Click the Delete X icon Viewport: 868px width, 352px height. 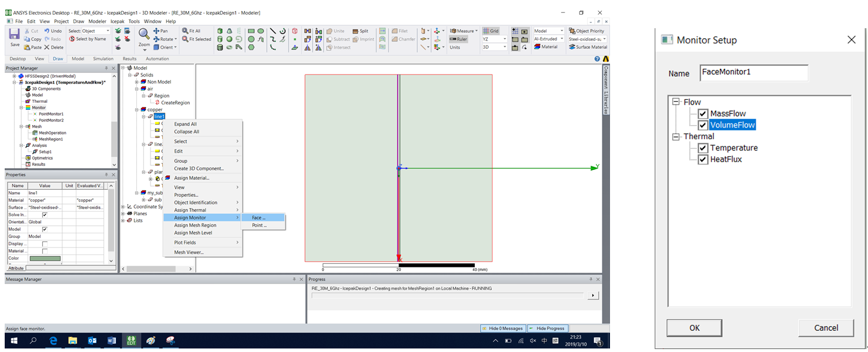point(47,47)
